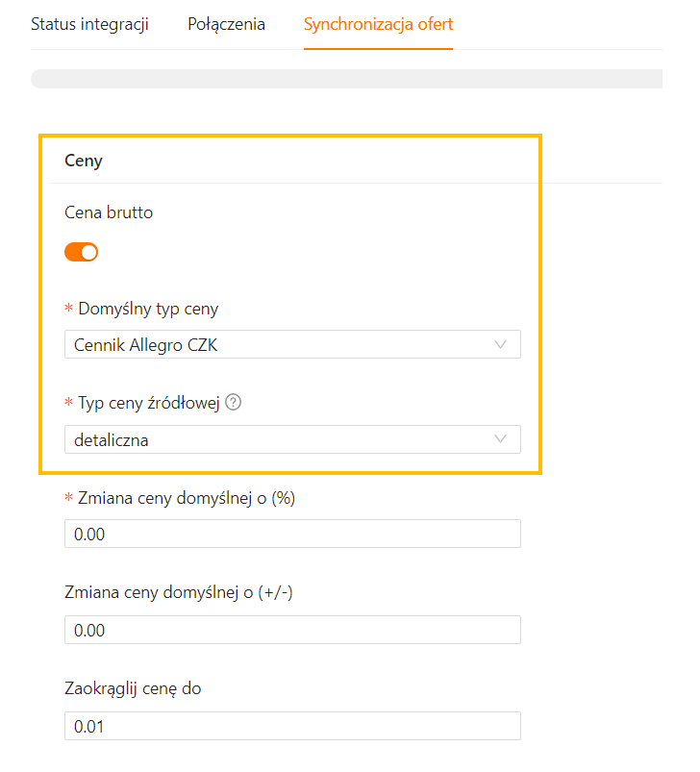This screenshot has width=700, height=772.
Task: Click the Typ ceny źródłowej label text
Action: (x=148, y=404)
